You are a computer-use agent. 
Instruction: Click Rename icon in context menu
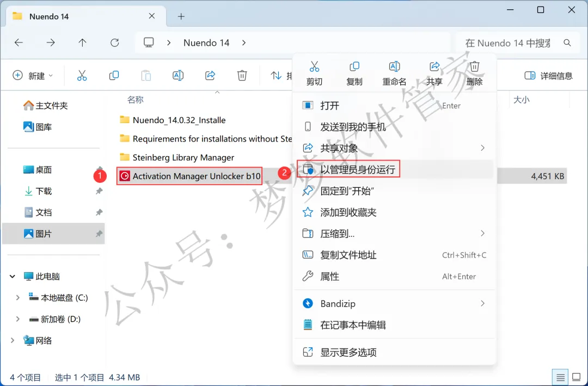[394, 67]
